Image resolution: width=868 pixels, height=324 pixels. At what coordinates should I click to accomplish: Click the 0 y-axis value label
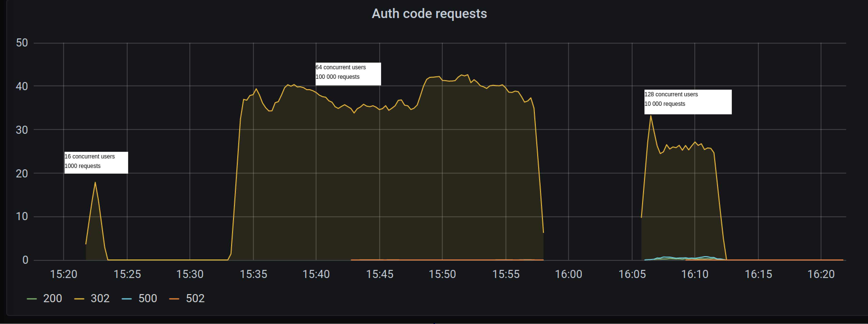[25, 260]
